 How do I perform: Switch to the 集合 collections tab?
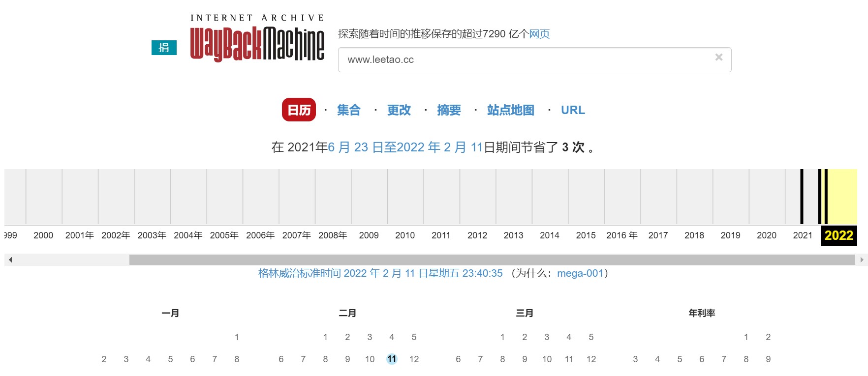(349, 110)
